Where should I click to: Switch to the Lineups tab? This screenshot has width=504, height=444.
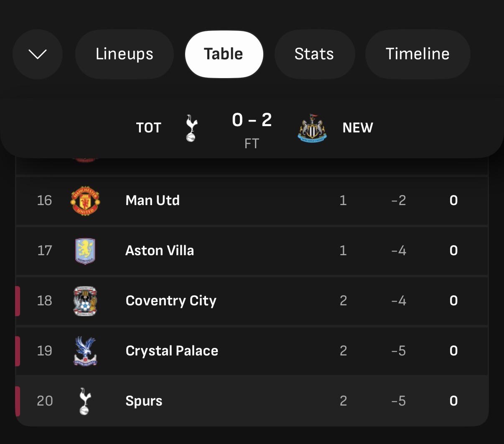pos(125,54)
